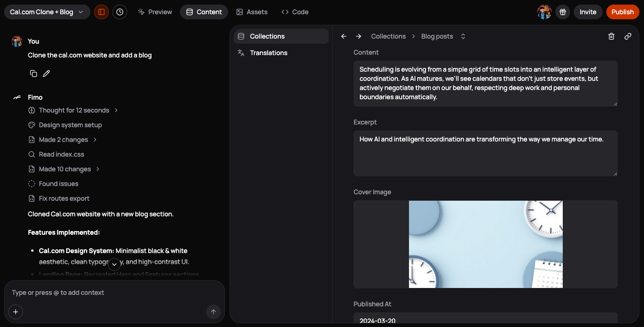This screenshot has height=327, width=644.
Task: Publish the site with the orange button
Action: (x=622, y=11)
